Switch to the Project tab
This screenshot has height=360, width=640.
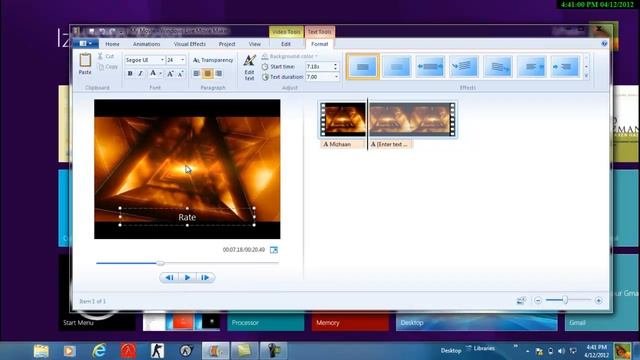click(227, 44)
